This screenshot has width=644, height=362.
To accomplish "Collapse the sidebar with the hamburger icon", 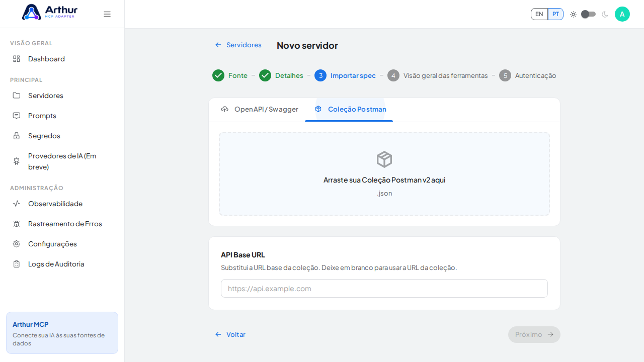I will (107, 14).
